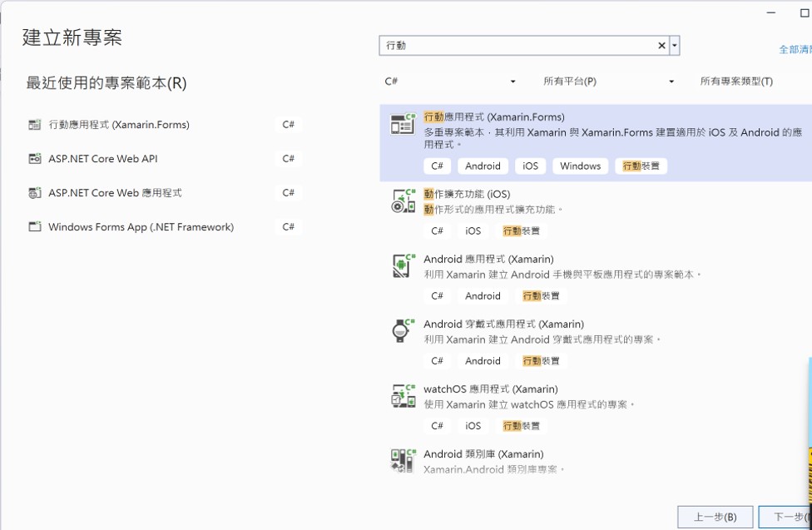812x530 pixels.
Task: Click the description 利用 Xamarin 建立 Android 手機與平板應用程式的專案範本
Action: (562, 275)
